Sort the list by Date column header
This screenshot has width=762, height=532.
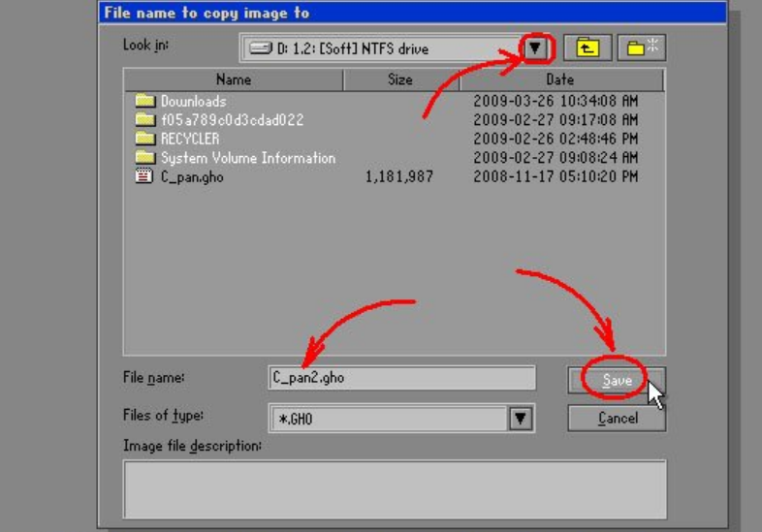pos(559,79)
